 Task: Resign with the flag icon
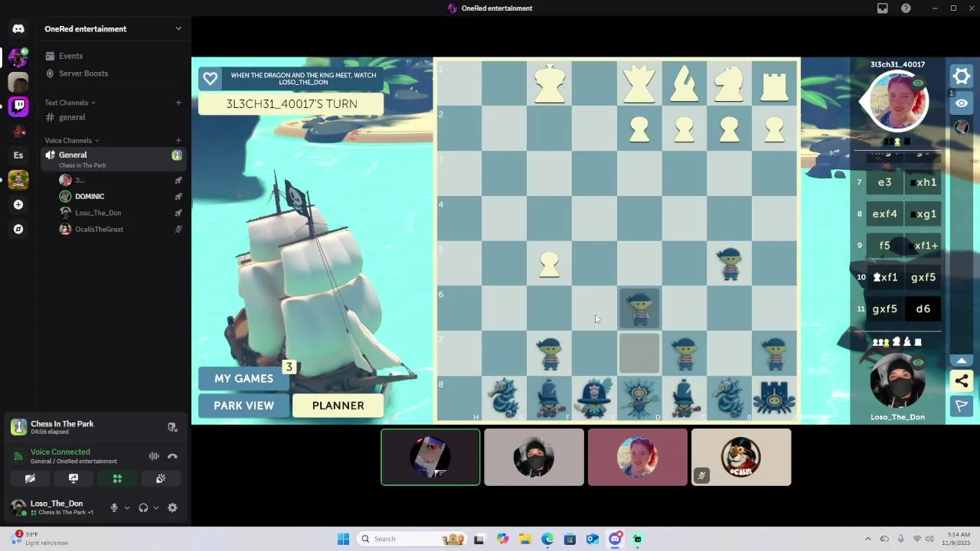962,406
